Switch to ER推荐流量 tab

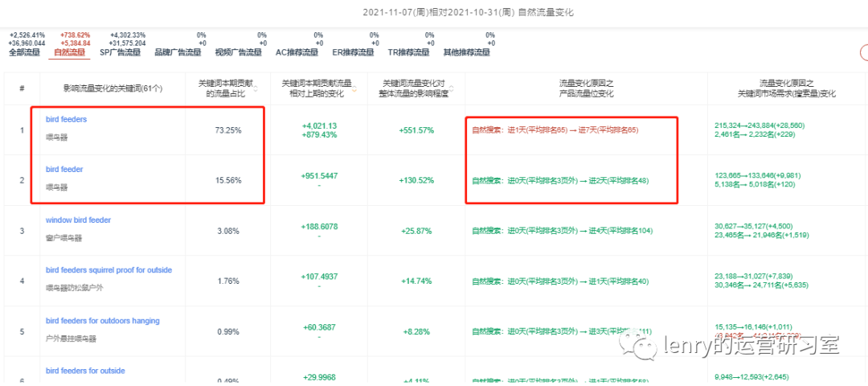click(353, 53)
